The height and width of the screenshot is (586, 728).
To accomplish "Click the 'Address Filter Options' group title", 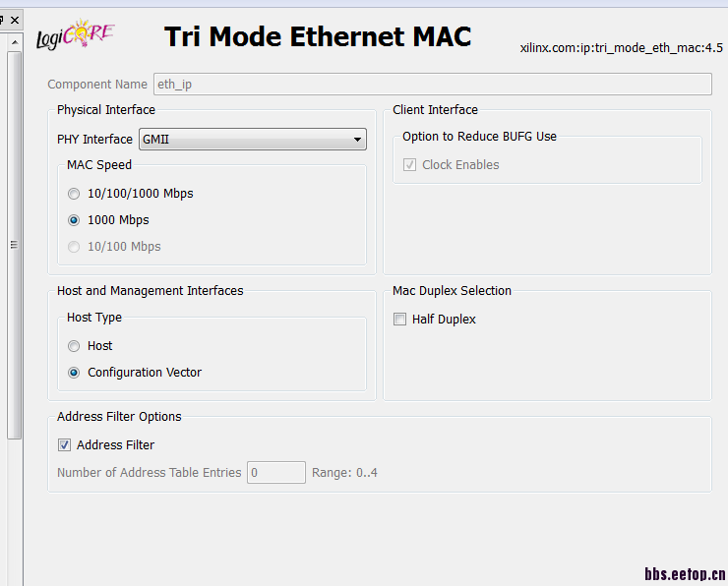I will click(119, 417).
